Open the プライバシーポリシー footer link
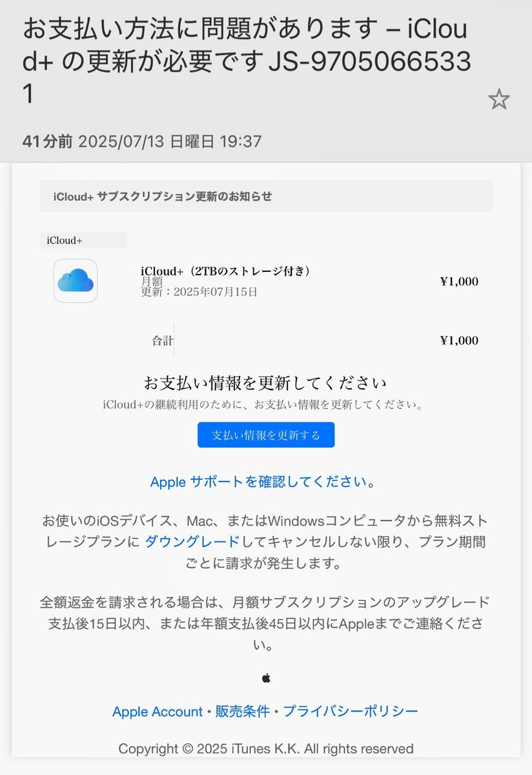This screenshot has height=775, width=532. point(351,711)
